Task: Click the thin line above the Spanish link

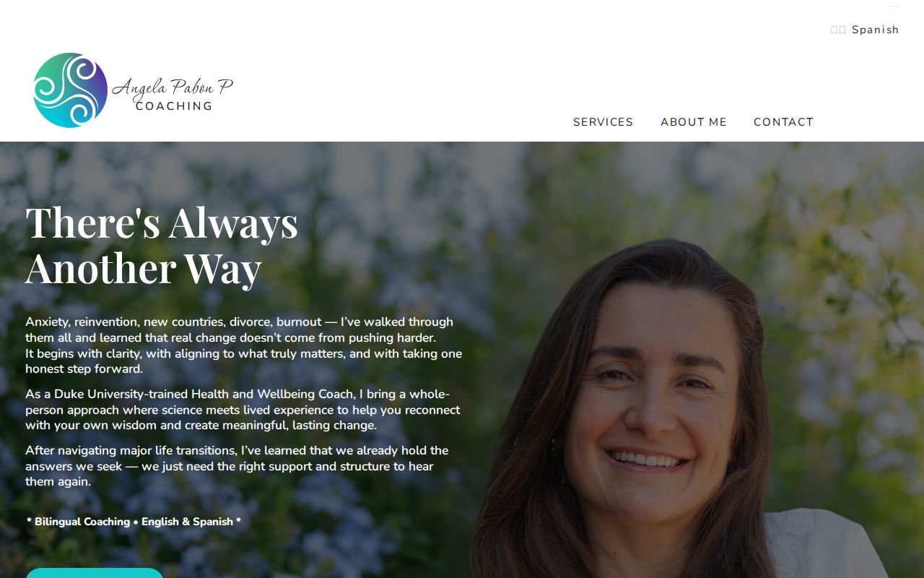Action: [893, 7]
